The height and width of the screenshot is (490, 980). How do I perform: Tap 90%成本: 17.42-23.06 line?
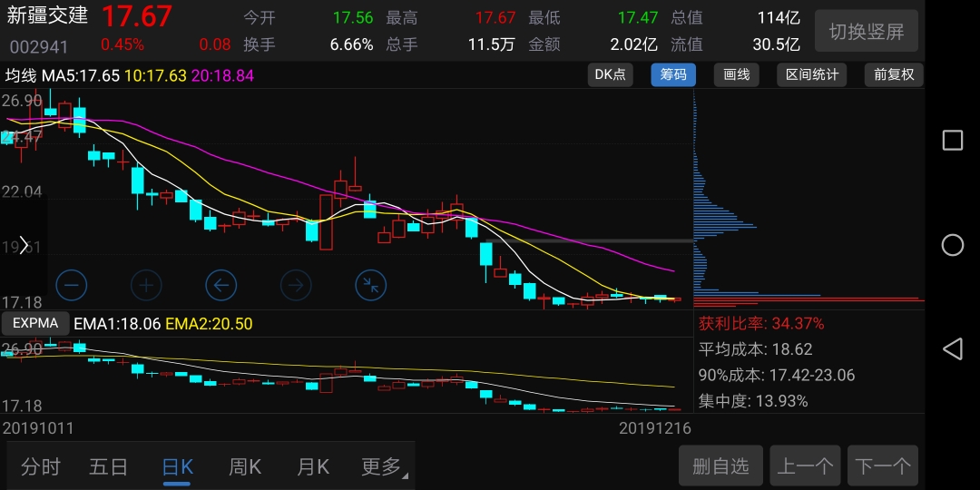coord(777,375)
